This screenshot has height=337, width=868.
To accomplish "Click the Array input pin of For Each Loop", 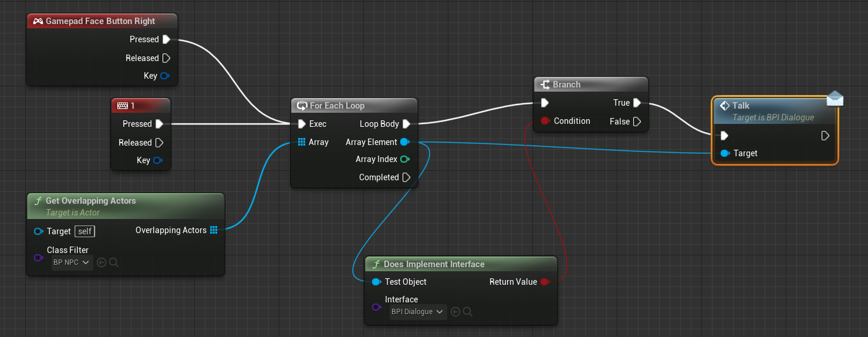I will click(x=302, y=142).
